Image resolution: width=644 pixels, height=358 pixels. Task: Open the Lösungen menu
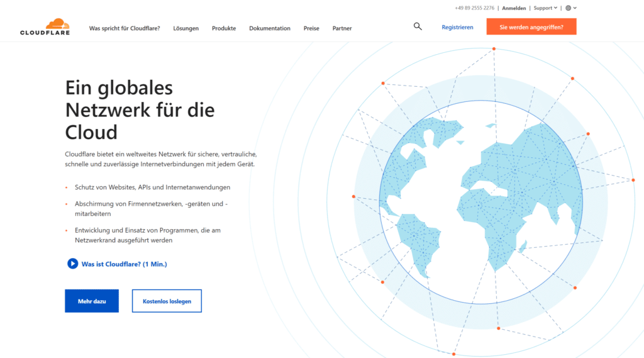(186, 28)
